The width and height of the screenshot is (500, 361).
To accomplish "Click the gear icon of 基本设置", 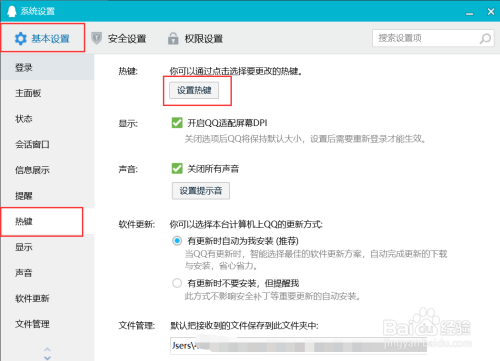I will [x=20, y=39].
